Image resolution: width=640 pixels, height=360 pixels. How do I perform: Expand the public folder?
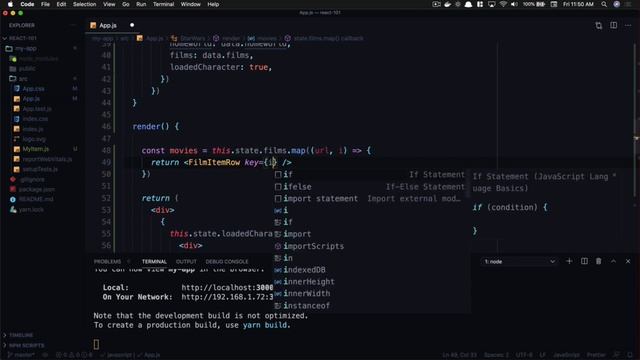27,69
